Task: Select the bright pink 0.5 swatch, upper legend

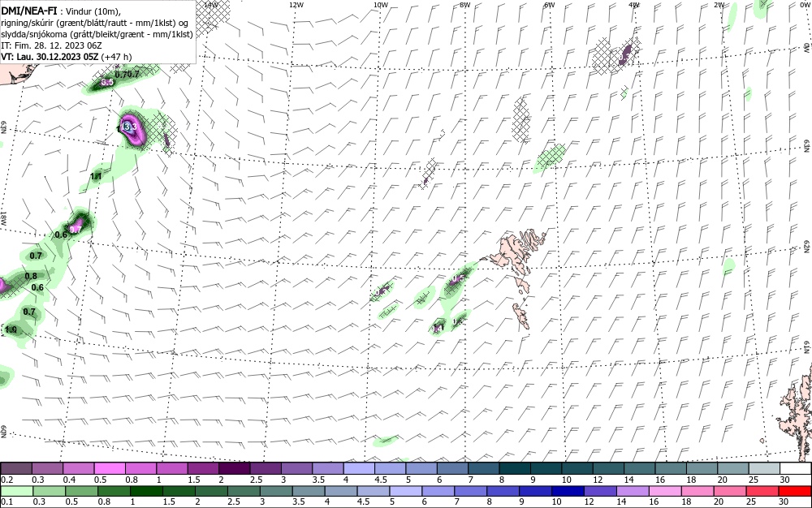Action: pos(110,469)
